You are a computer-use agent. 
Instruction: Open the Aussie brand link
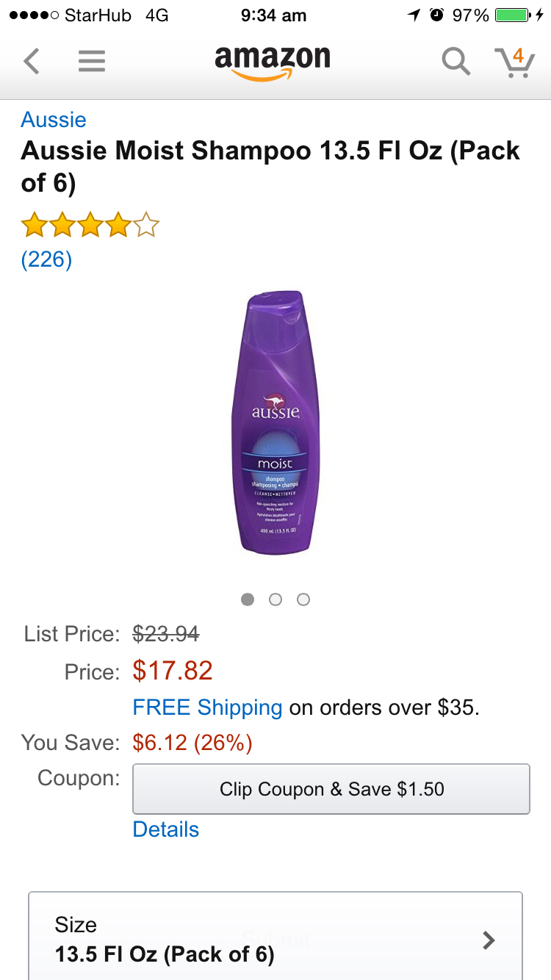tap(54, 120)
